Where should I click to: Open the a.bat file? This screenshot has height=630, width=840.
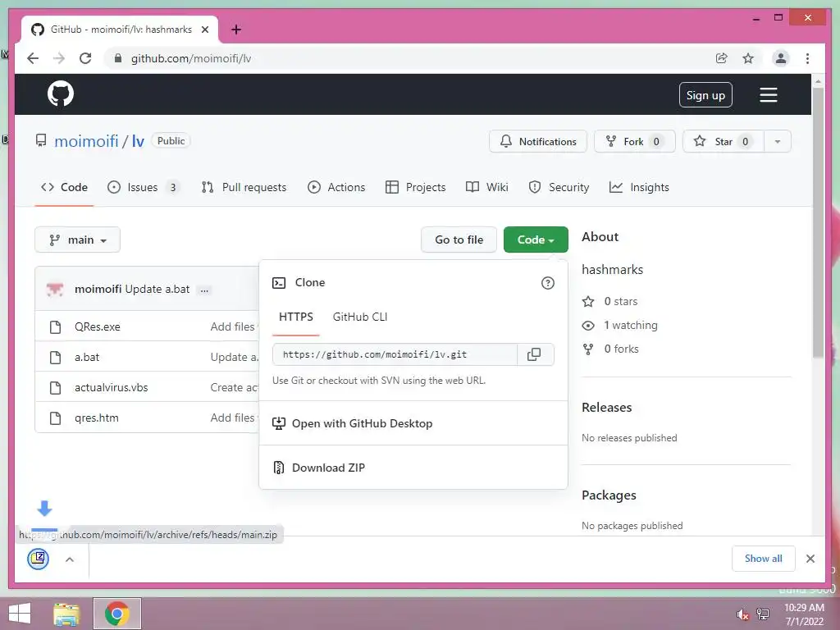87,358
